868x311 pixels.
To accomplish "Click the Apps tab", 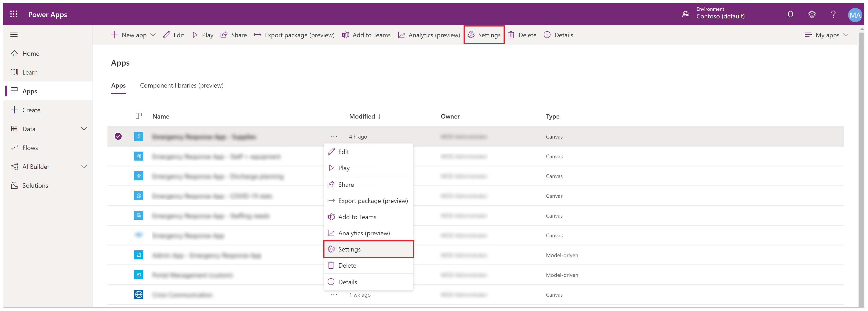I will (118, 85).
